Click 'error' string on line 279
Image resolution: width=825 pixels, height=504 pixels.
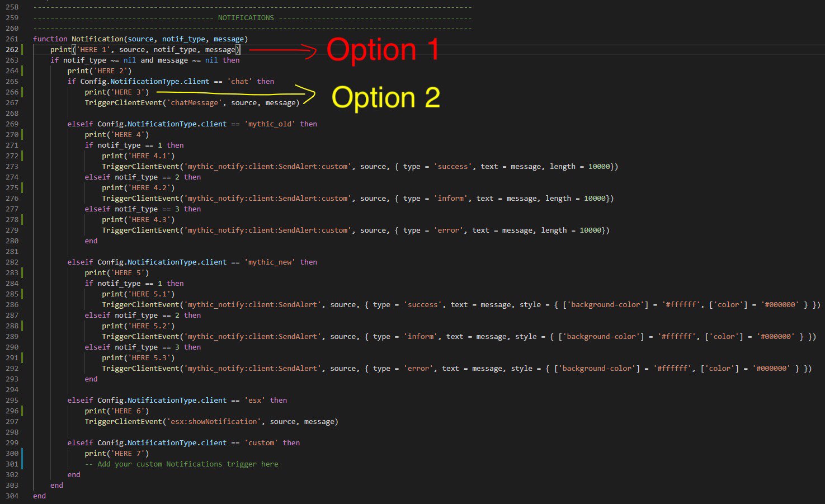point(449,230)
